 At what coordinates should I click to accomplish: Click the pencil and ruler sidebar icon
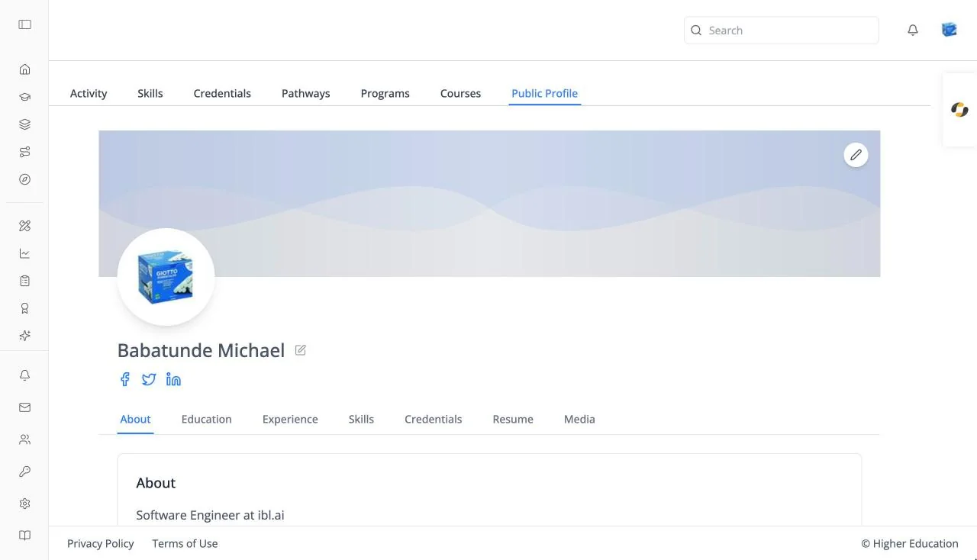click(24, 226)
